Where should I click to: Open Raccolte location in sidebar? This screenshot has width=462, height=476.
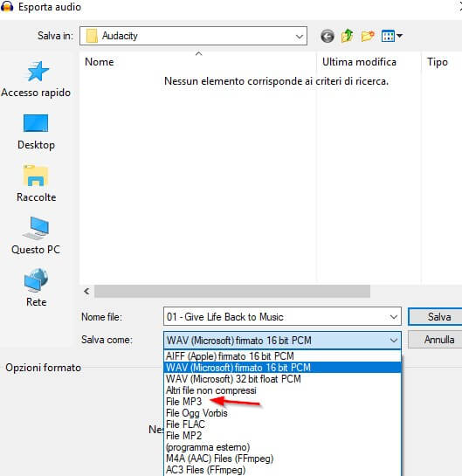36,184
